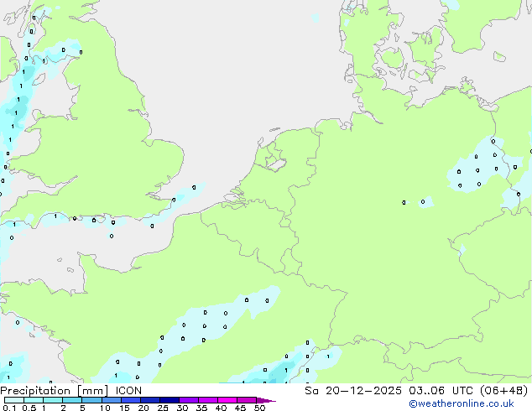Click the 2–5 mm legend swatch
Image resolution: width=532 pixels, height=411 pixels.
coord(72,400)
